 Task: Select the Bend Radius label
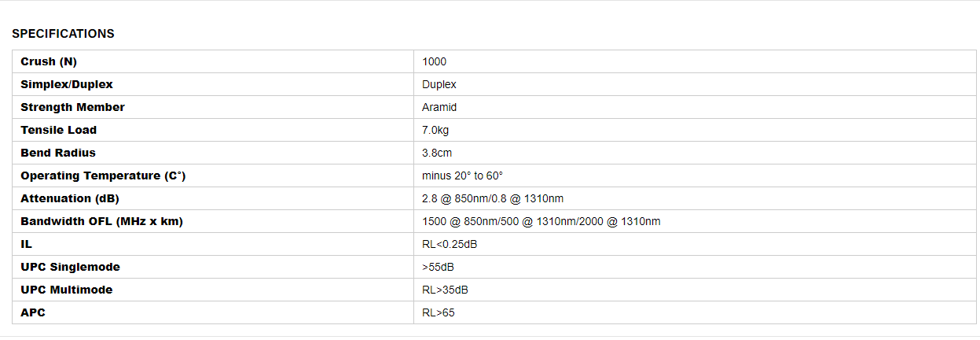[x=58, y=153]
